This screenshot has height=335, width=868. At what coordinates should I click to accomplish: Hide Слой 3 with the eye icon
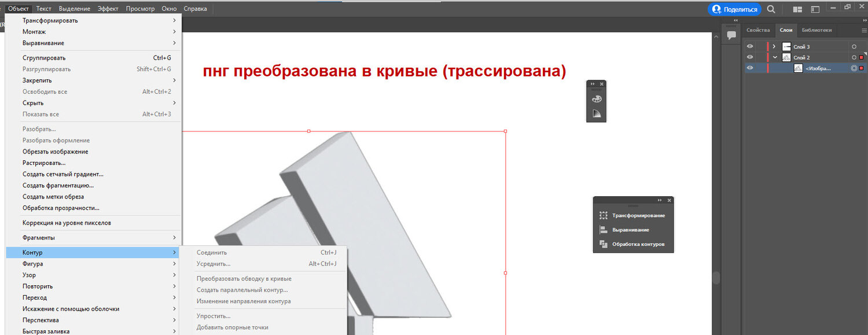click(x=749, y=46)
